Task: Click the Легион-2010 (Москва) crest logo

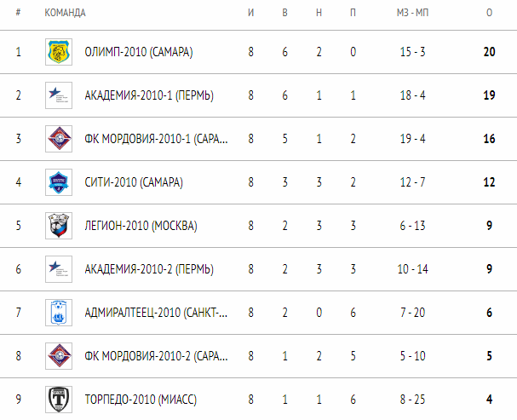Action: [59, 226]
